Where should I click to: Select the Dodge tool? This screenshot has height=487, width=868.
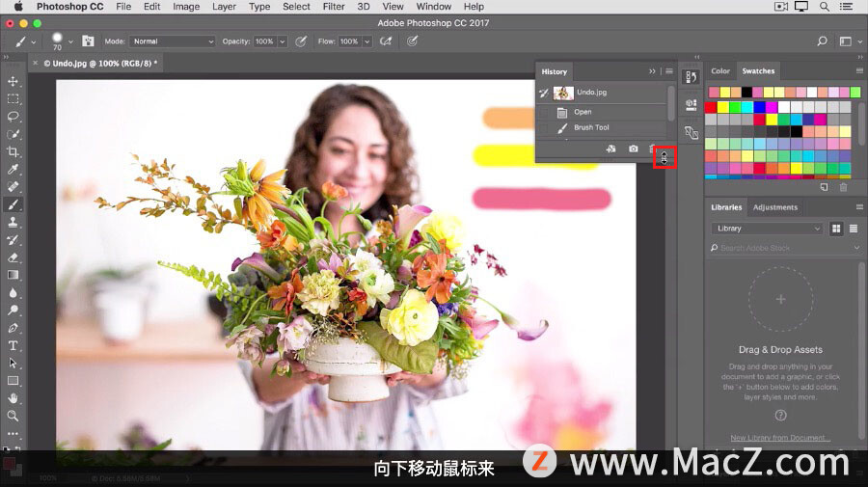tap(13, 311)
